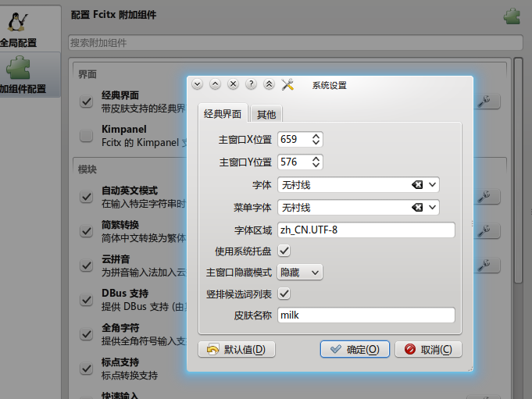Cancel with the 取消(C) button

tap(429, 349)
